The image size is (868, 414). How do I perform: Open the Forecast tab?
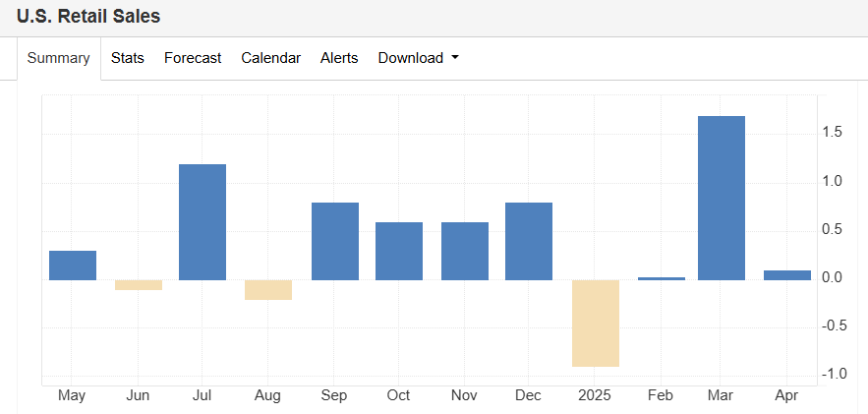[x=193, y=58]
